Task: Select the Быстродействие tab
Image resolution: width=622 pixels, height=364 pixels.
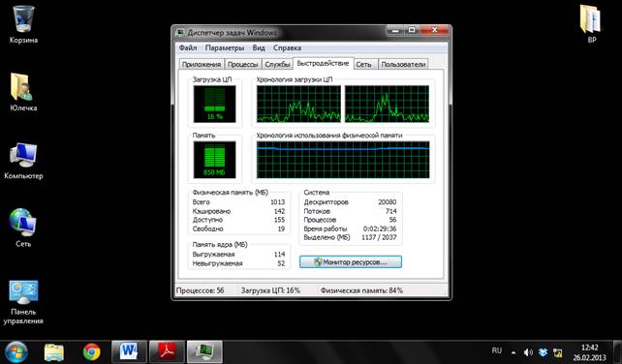Action: click(323, 63)
